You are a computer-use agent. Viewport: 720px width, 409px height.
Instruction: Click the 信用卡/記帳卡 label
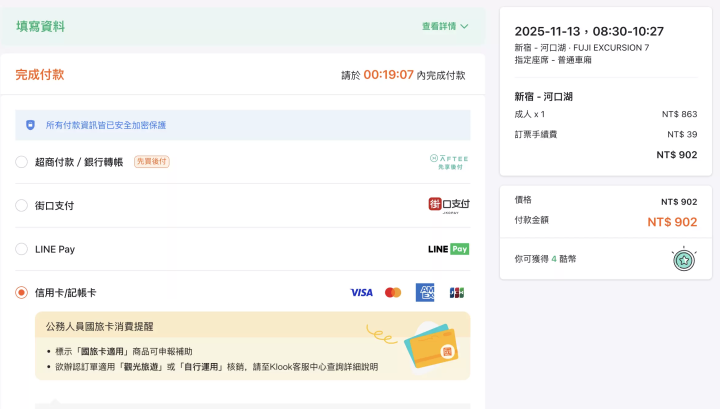coord(65,293)
